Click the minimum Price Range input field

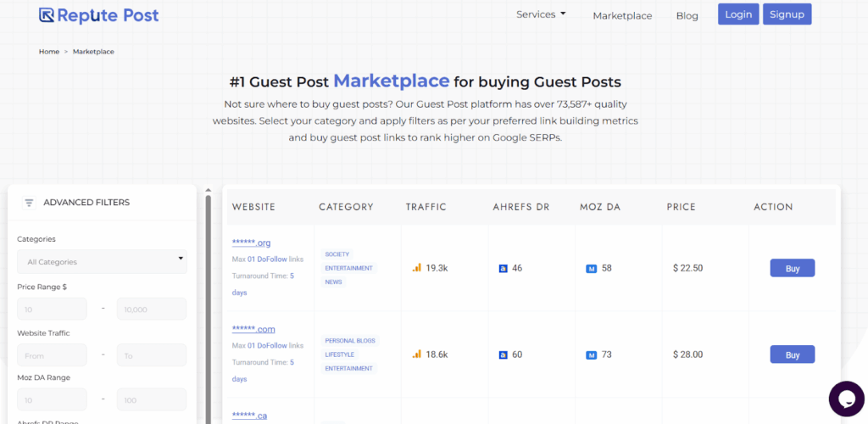point(52,309)
